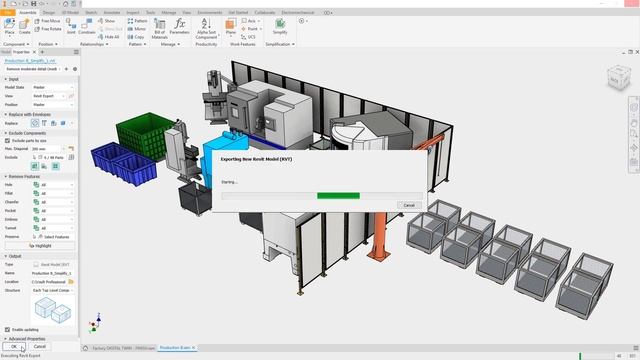This screenshot has width=640, height=360.
Task: Select the Free Move tool
Action: (47, 21)
